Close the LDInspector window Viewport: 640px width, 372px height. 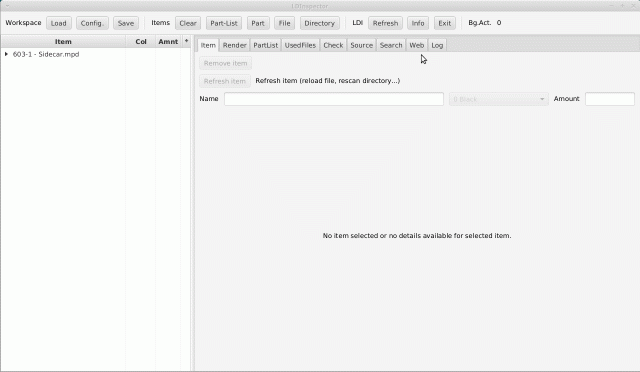click(633, 6)
